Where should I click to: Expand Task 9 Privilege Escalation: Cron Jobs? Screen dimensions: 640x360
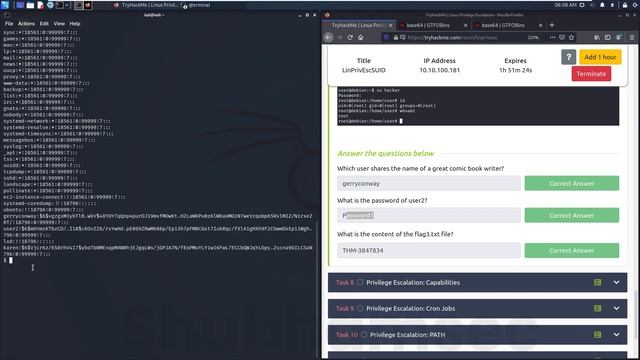(477, 309)
